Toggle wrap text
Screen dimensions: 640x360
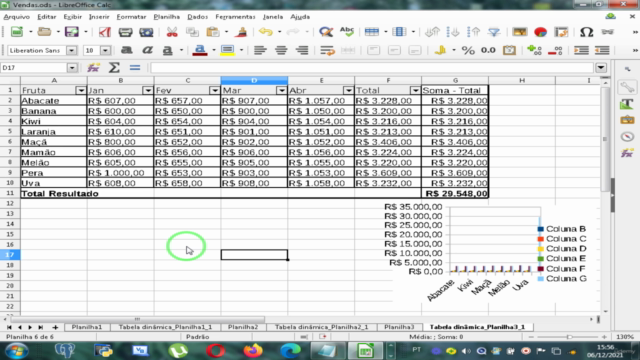pos(327,50)
